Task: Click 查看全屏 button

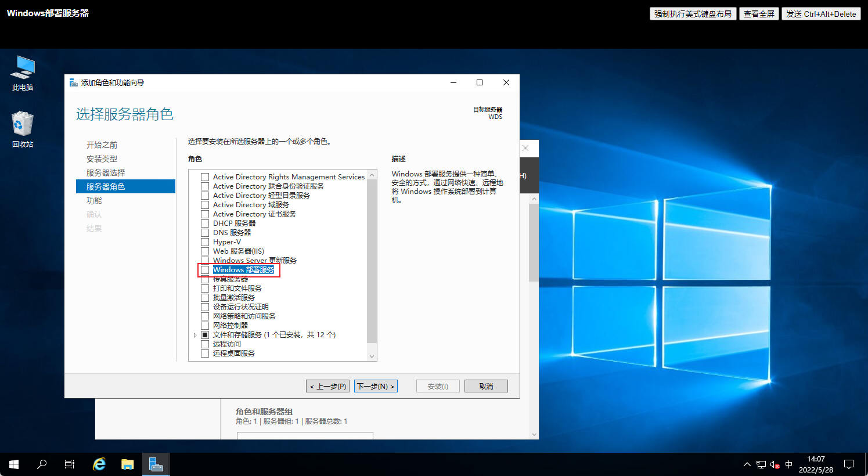Action: [759, 14]
